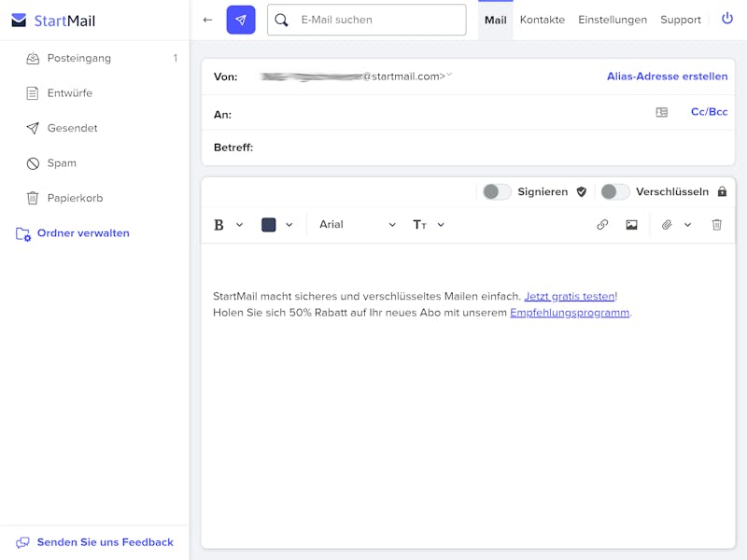The width and height of the screenshot is (747, 560).
Task: Click the Spam prohibited-sign icon
Action: (33, 163)
